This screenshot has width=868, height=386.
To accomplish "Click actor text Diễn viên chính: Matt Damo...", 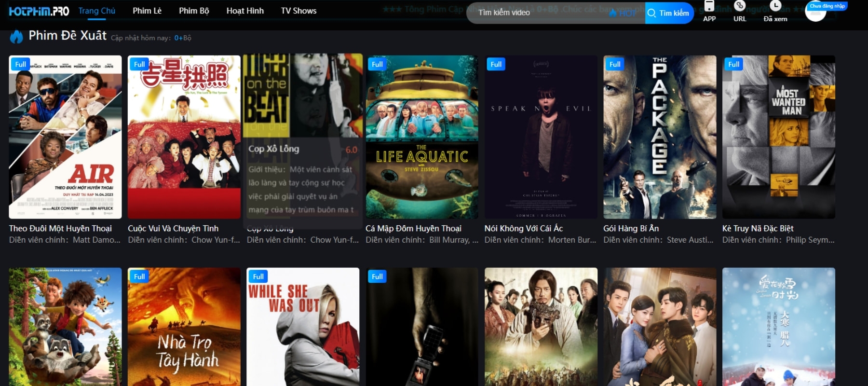I will (65, 240).
